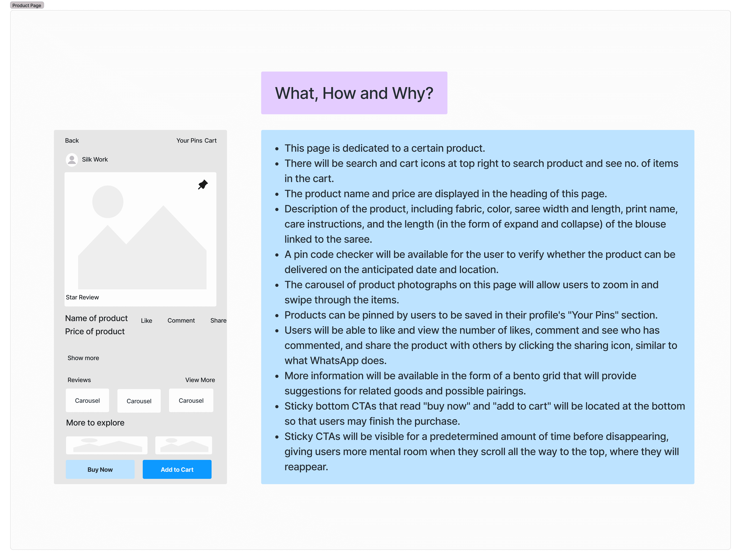
Task: Expand description with Show more
Action: (x=83, y=358)
